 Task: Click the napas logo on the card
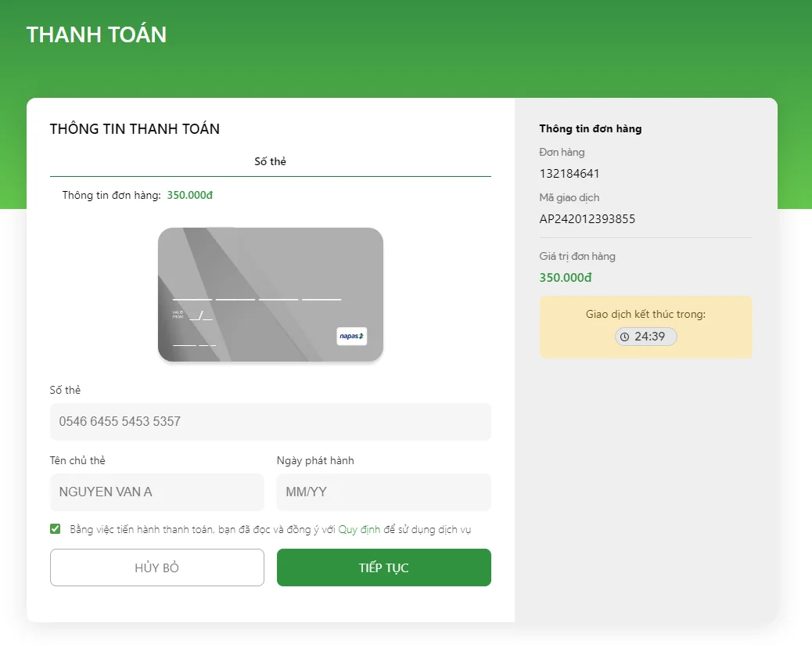coord(351,337)
